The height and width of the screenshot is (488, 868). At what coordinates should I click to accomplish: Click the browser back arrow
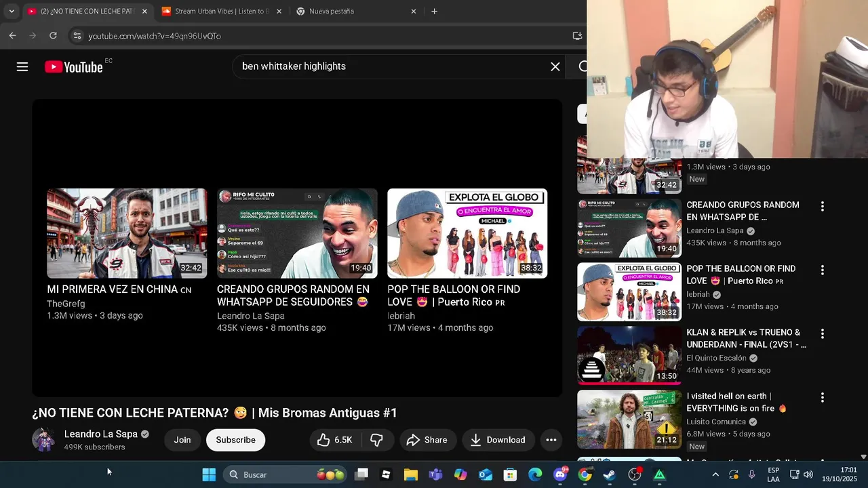[x=12, y=35]
